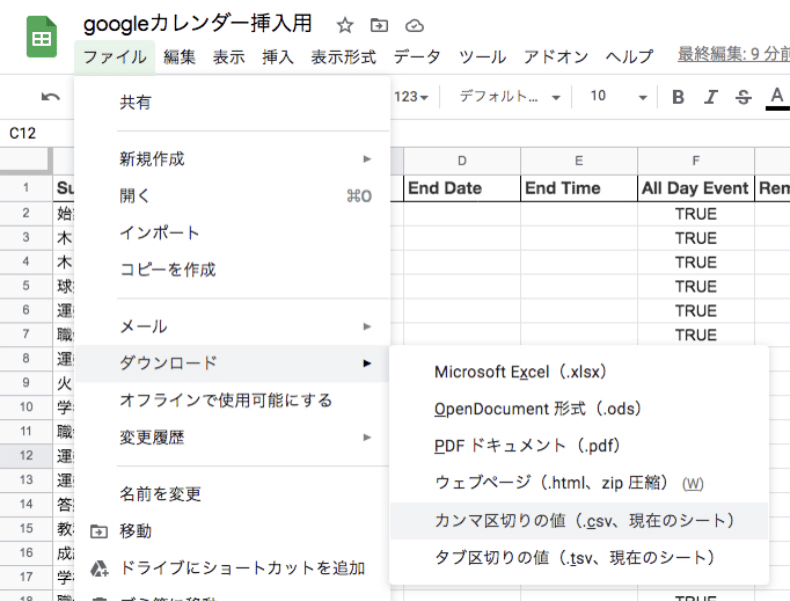Download as カンマ区切りの値 (.csv)
The image size is (790, 601).
pos(579,521)
